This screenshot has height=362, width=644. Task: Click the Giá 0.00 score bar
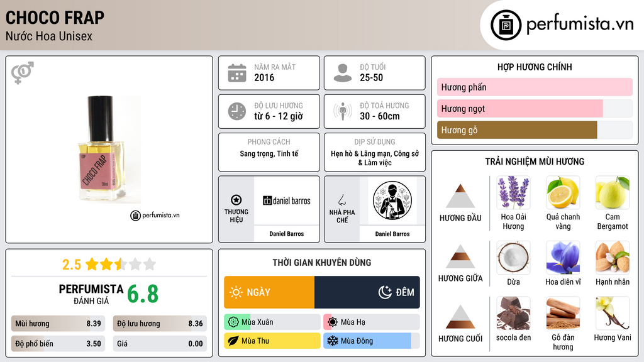[160, 344]
